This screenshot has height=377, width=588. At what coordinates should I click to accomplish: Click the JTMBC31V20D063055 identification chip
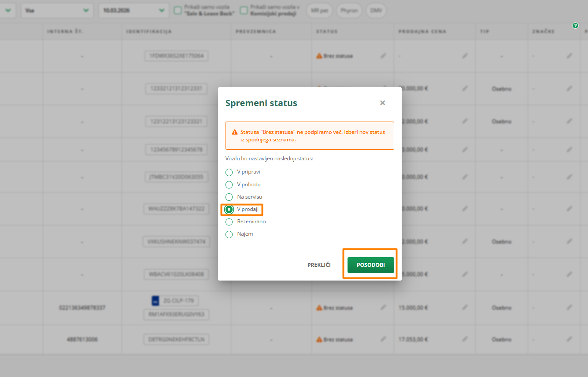click(x=176, y=177)
